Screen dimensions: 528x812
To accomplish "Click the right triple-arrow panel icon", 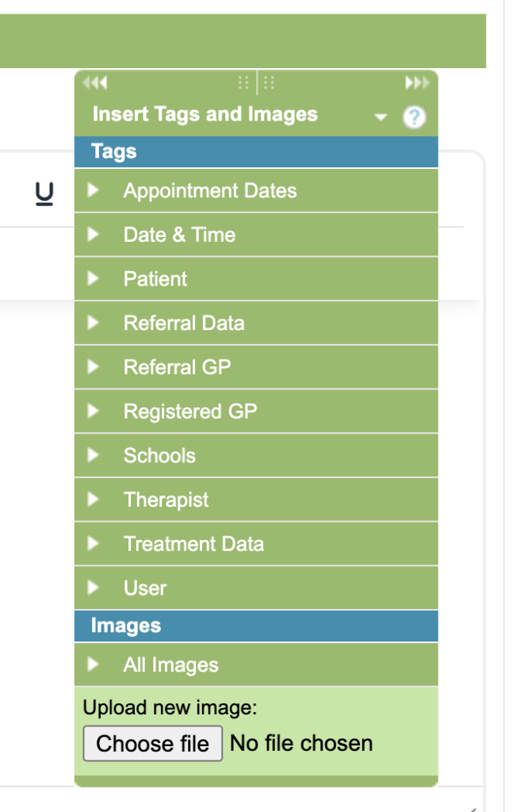I will (x=417, y=82).
